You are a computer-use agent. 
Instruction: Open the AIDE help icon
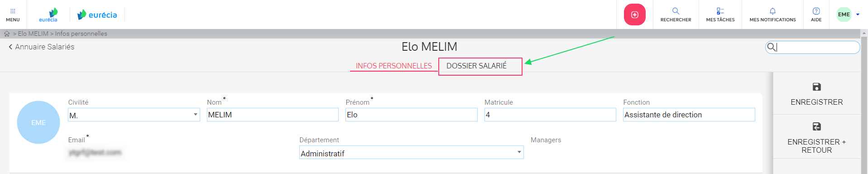(x=816, y=11)
